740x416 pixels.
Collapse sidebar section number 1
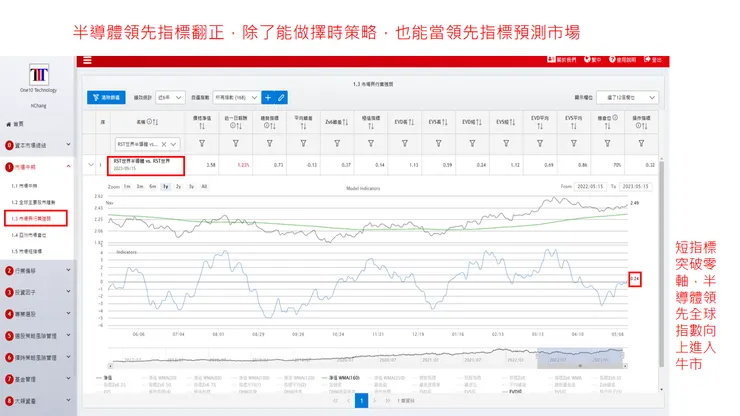38,167
